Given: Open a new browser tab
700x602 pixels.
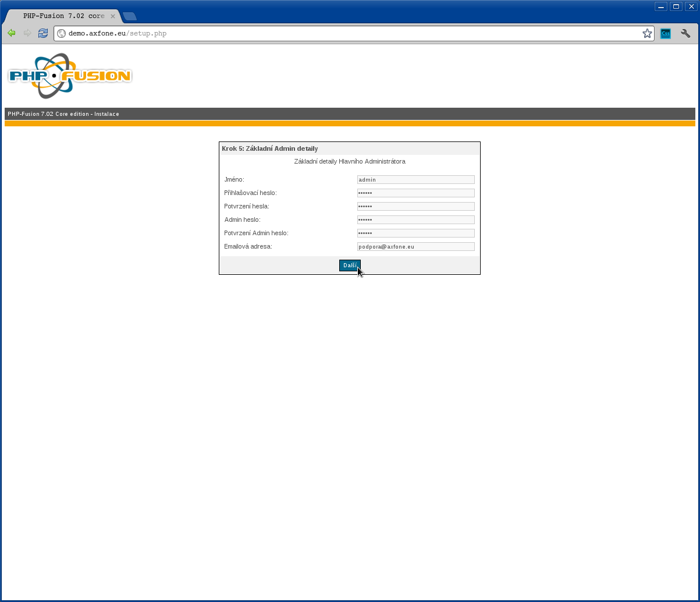Looking at the screenshot, I should [x=130, y=16].
